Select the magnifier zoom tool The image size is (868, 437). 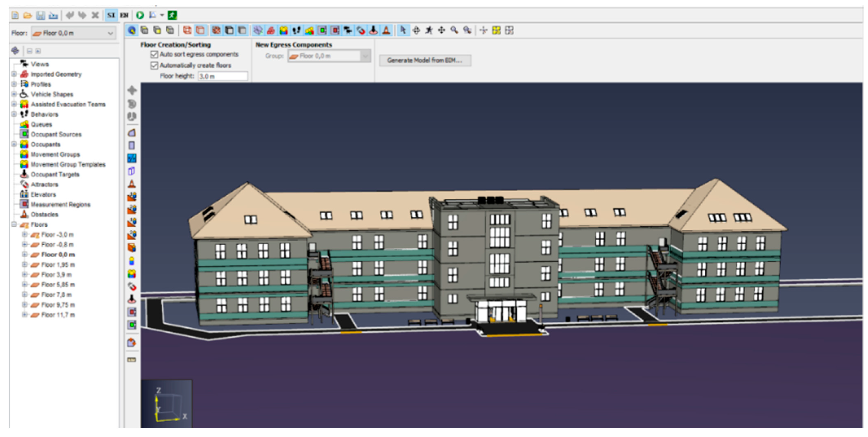[455, 30]
